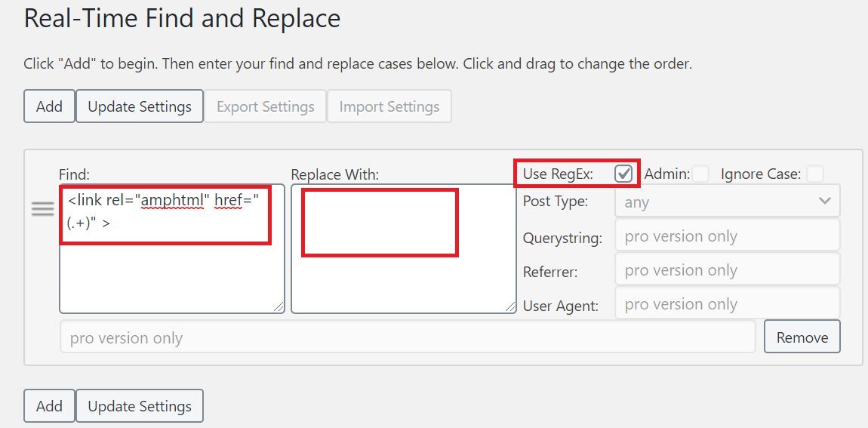The width and height of the screenshot is (868, 428).
Task: Open the Post Type dropdown
Action: (728, 201)
